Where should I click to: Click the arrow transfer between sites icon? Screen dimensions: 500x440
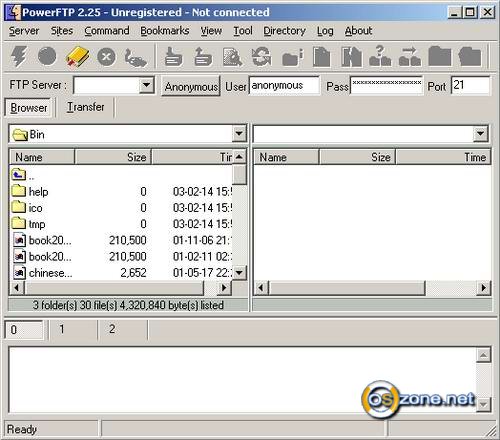(410, 57)
